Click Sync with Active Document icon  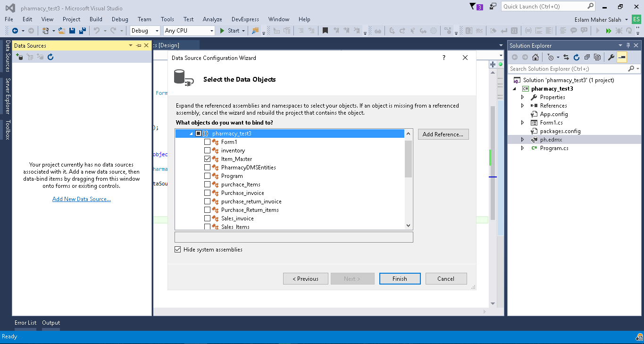pyautogui.click(x=566, y=57)
